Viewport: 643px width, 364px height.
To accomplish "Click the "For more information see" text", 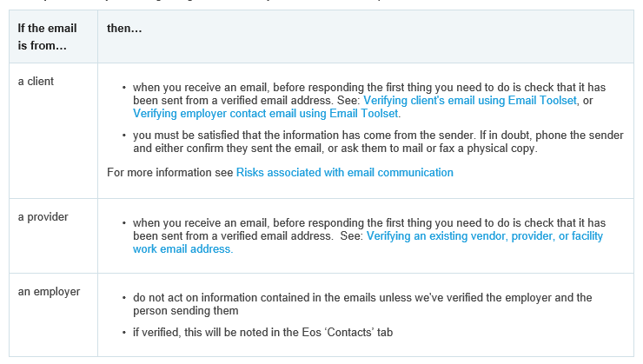I will (x=170, y=172).
